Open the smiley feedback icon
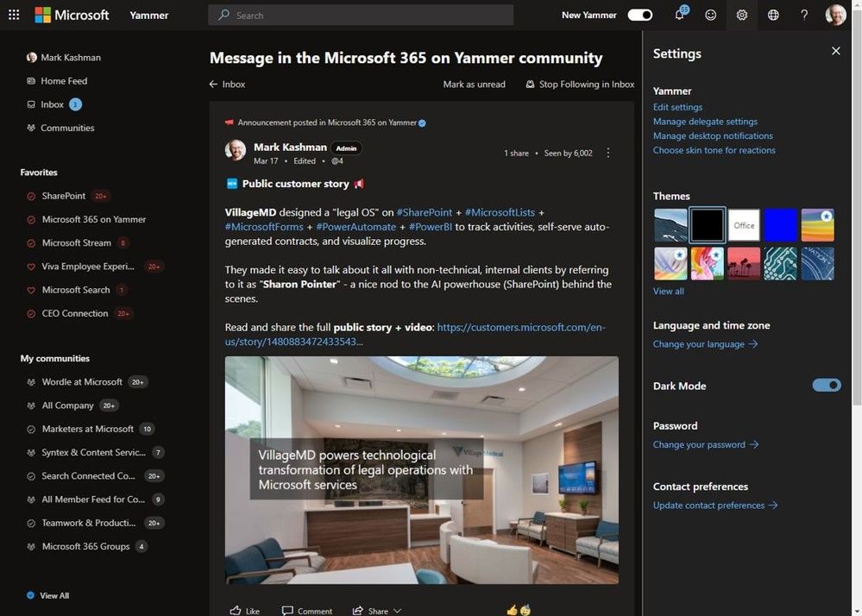The height and width of the screenshot is (616, 862). click(x=710, y=15)
